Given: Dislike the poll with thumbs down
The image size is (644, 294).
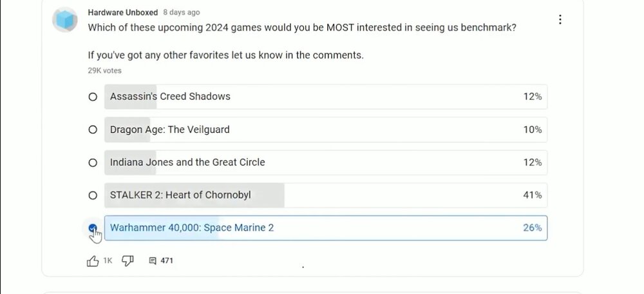Looking at the screenshot, I should [128, 261].
